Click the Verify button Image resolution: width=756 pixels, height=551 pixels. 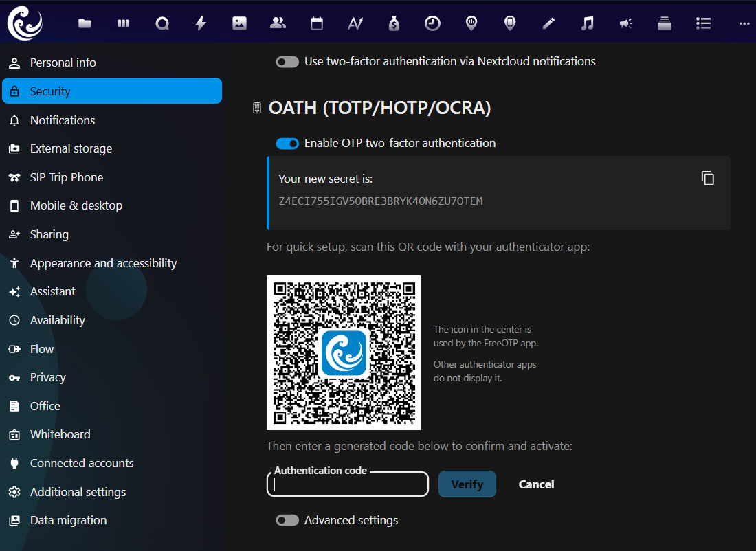[467, 484]
